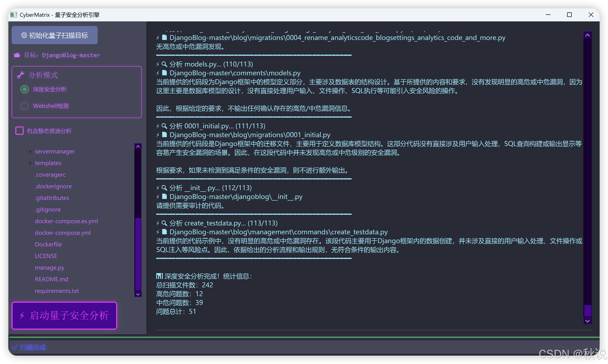Image resolution: width=608 pixels, height=364 pixels.
Task: Click the 启动量子安全分析 button
Action: click(64, 316)
